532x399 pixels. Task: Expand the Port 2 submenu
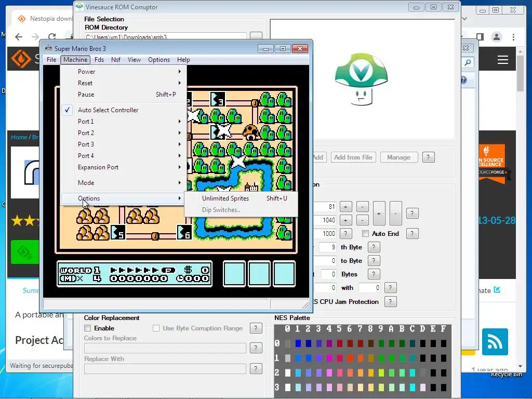123,133
